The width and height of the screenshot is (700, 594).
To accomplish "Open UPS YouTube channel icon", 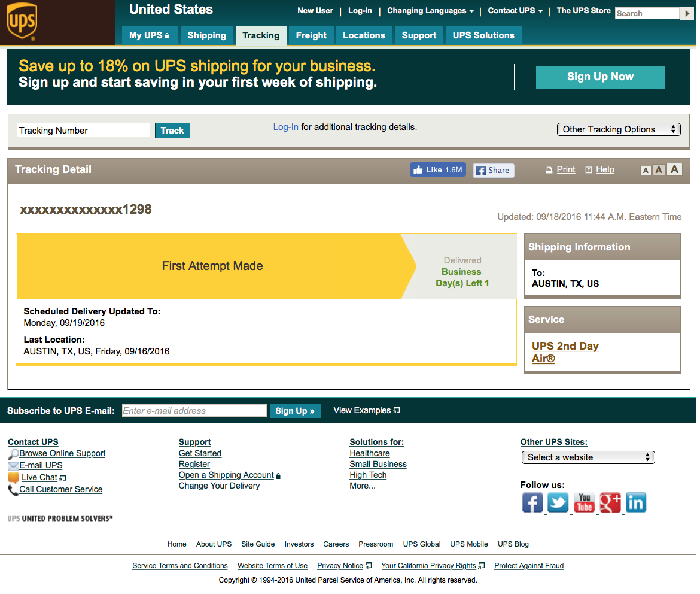I will click(x=584, y=503).
